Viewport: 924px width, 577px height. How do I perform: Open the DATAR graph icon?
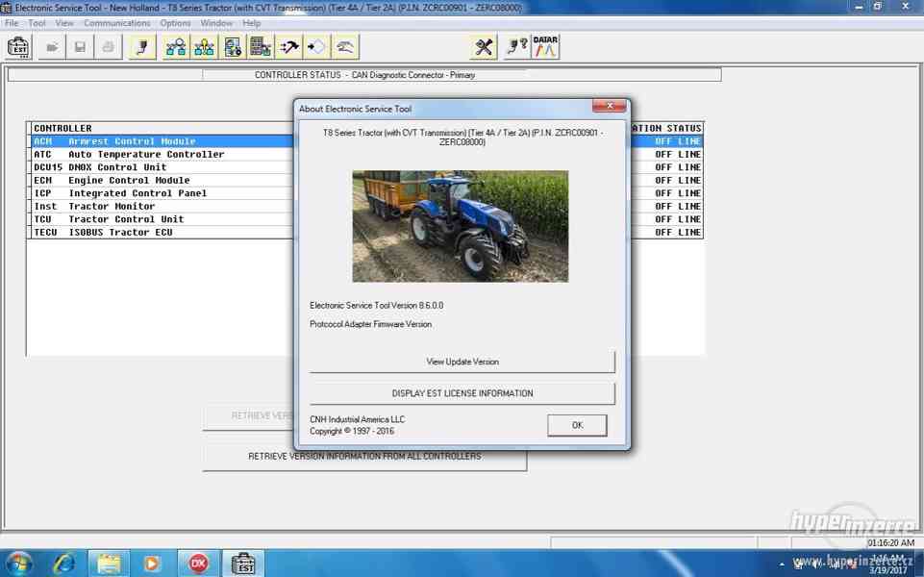(x=545, y=47)
